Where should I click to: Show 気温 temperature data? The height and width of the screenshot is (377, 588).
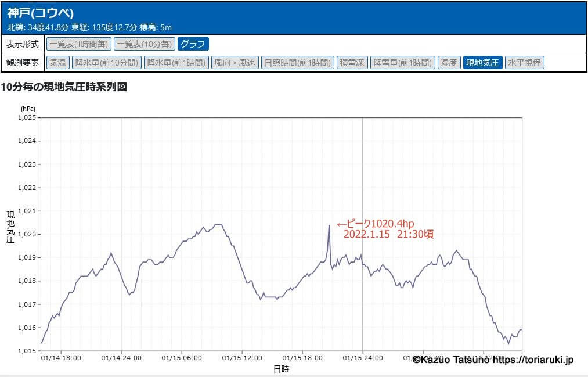tap(58, 63)
